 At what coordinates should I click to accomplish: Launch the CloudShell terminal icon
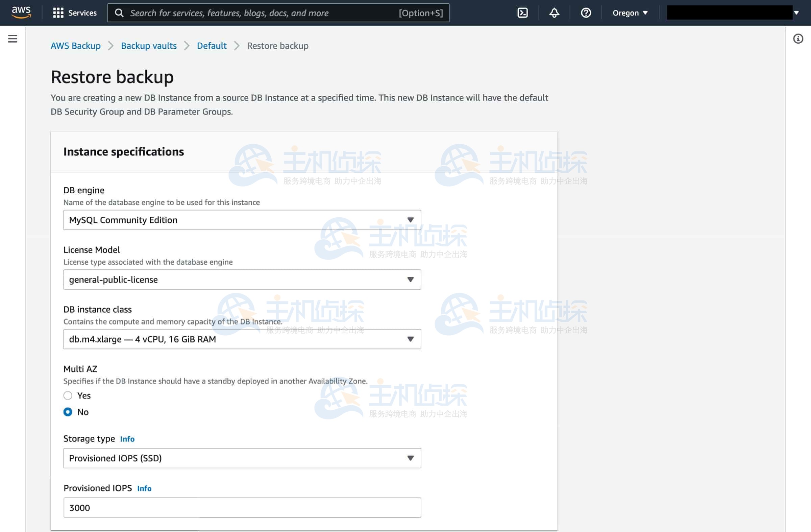(522, 13)
